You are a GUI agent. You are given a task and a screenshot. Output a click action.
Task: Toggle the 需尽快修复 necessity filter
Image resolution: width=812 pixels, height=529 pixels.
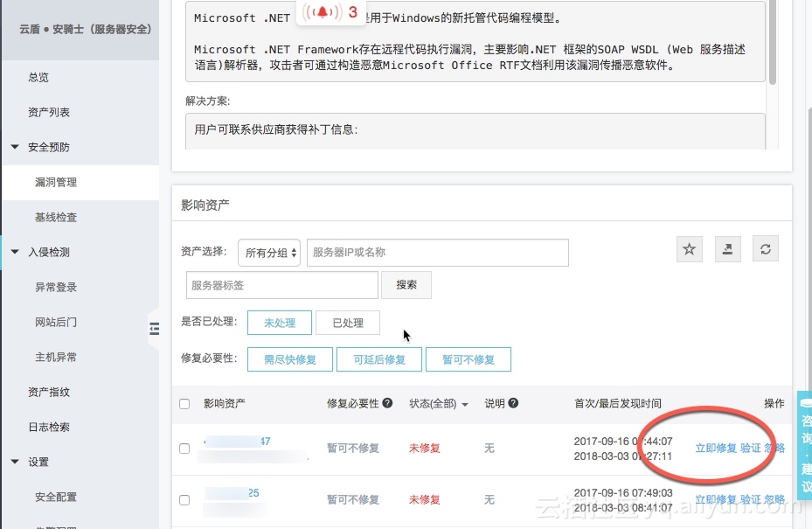290,359
